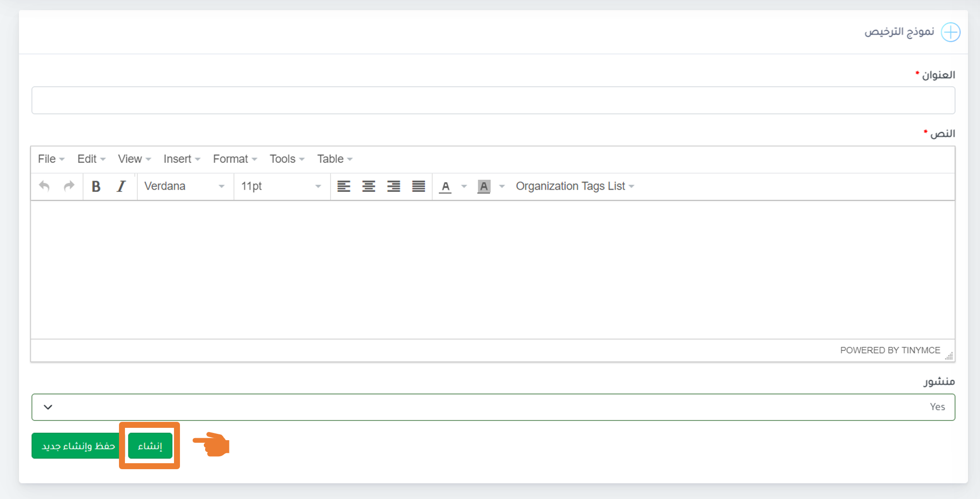Open the Format menu
This screenshot has width=980, height=499.
click(235, 159)
